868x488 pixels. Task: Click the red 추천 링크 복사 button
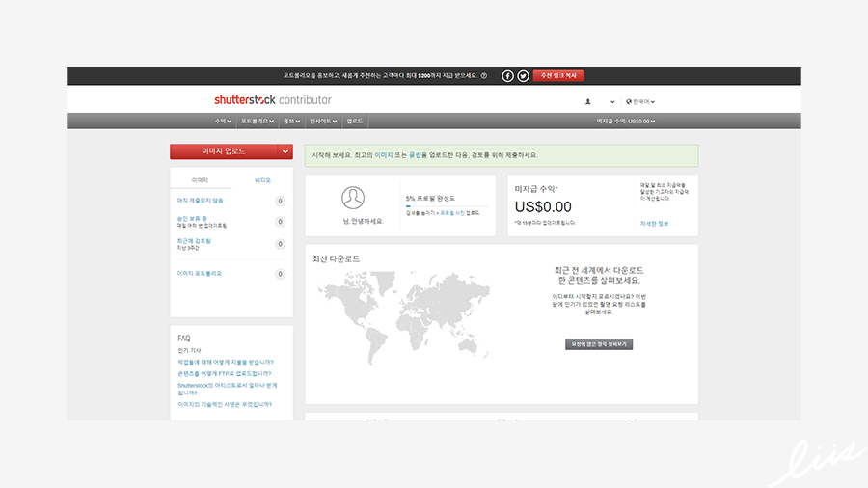point(558,76)
